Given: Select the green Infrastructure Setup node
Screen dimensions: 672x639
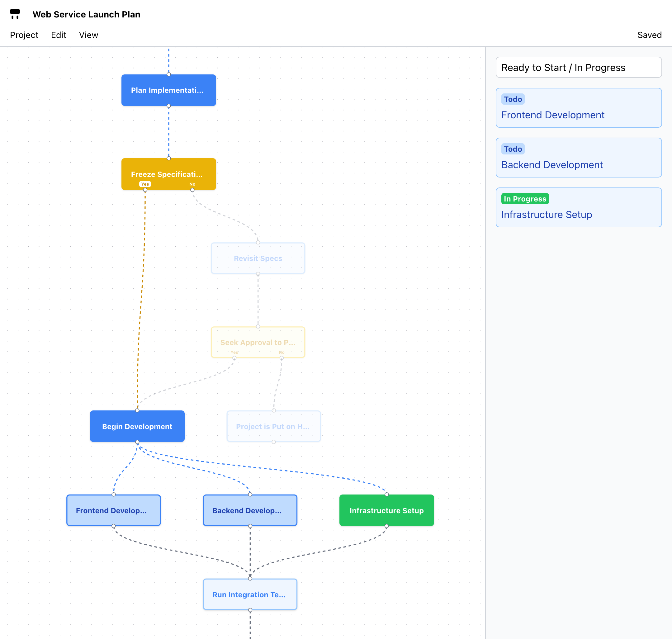Looking at the screenshot, I should pyautogui.click(x=386, y=510).
